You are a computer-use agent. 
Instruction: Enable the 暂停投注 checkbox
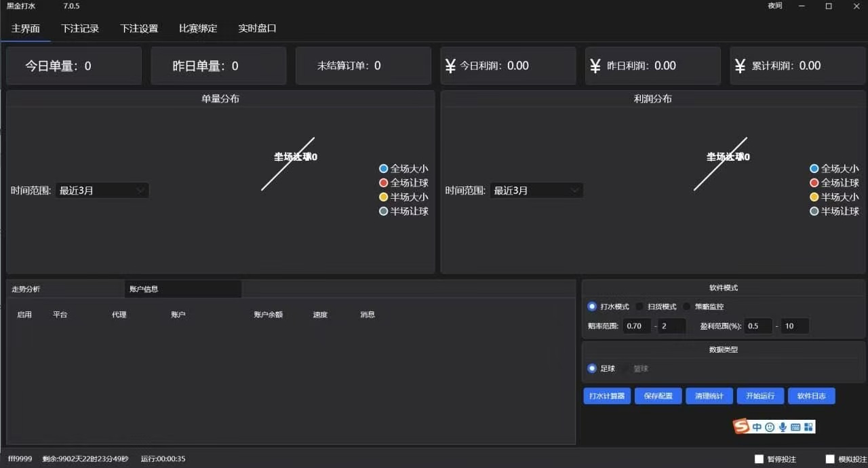coord(759,459)
